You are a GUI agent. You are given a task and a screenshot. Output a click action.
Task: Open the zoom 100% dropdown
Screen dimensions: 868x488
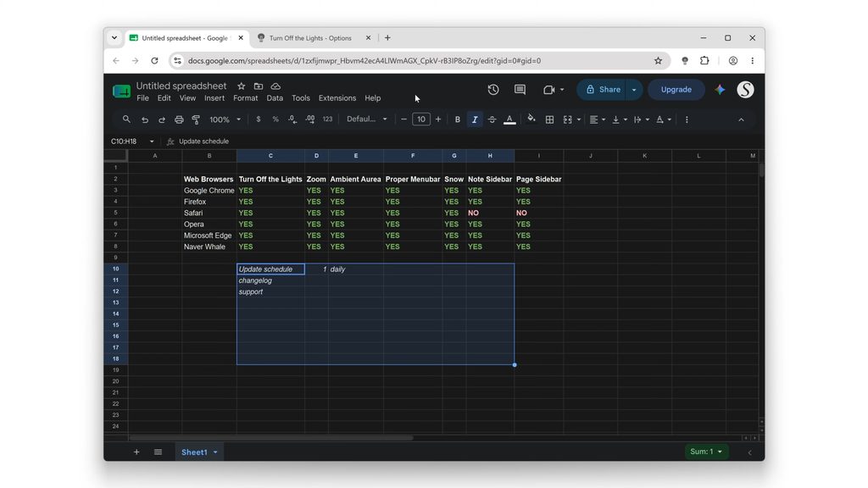[225, 119]
